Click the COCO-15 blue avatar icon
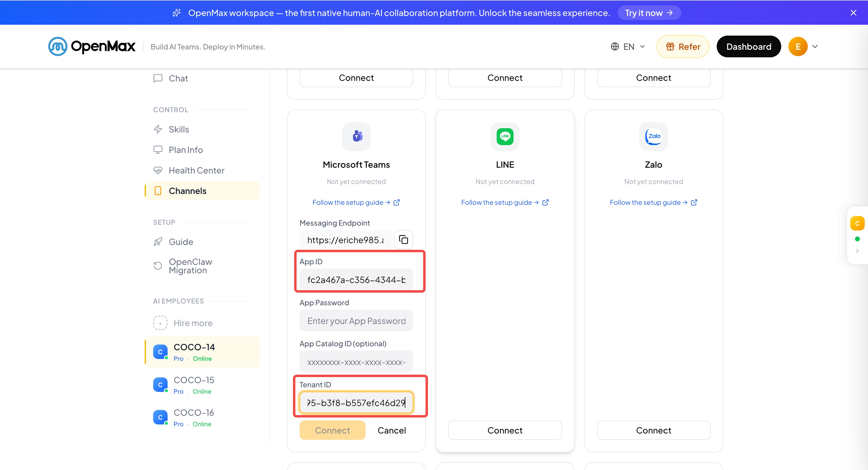868x470 pixels. point(160,385)
